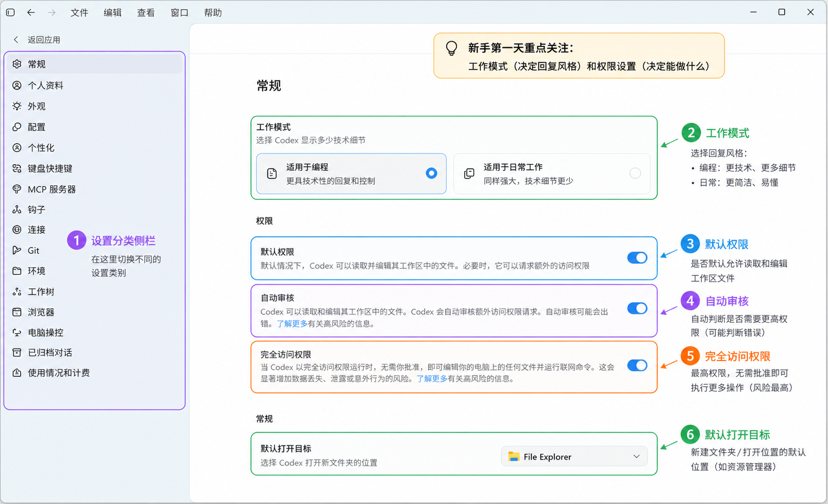Toggle the 默认权限 switch
The image size is (828, 504).
click(637, 257)
